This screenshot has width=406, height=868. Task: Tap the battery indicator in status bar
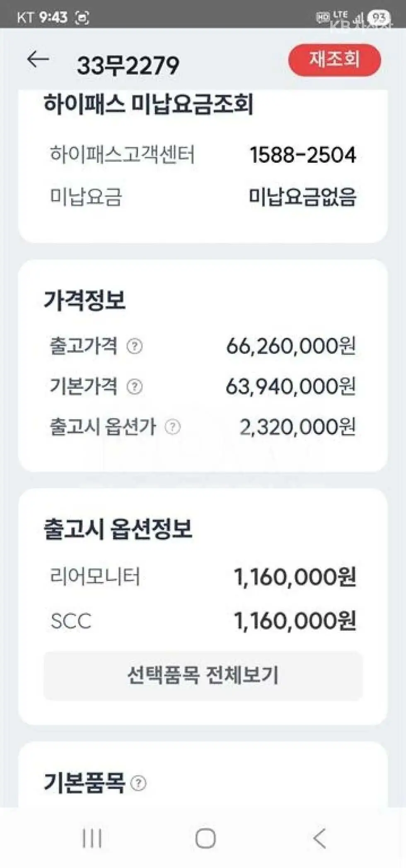tap(379, 17)
